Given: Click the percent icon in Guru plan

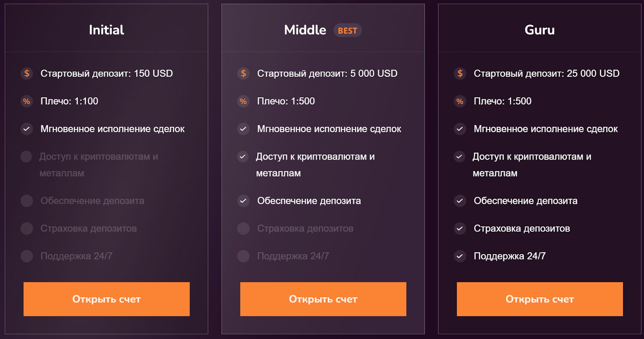Looking at the screenshot, I should pos(460,101).
